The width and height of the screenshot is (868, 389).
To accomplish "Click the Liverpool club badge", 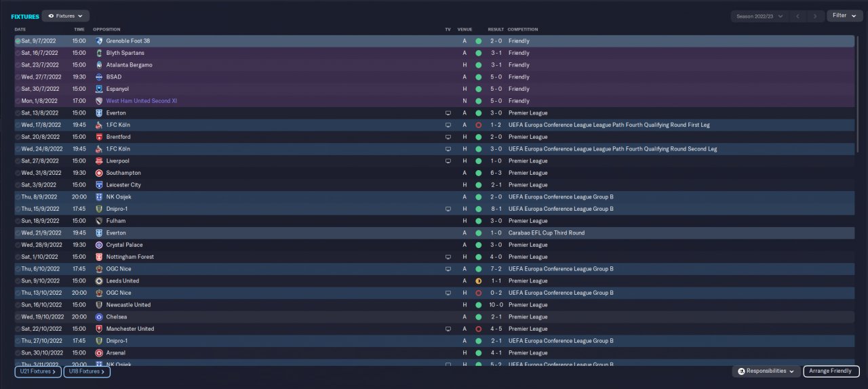I will (x=99, y=161).
